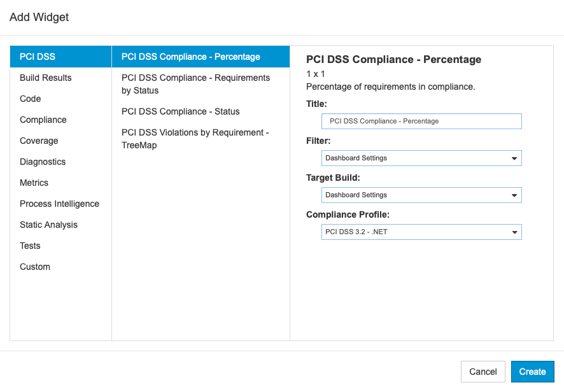Choose the Compliance category

pos(60,120)
